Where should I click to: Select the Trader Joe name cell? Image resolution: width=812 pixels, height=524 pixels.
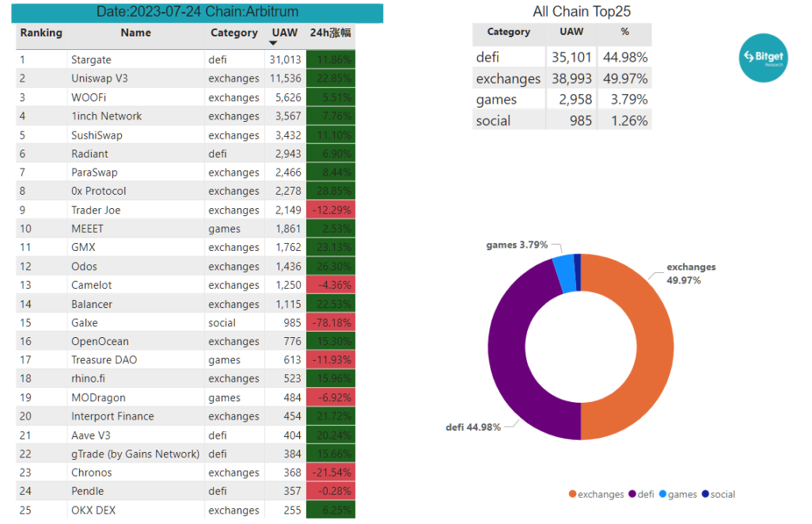[x=96, y=211]
